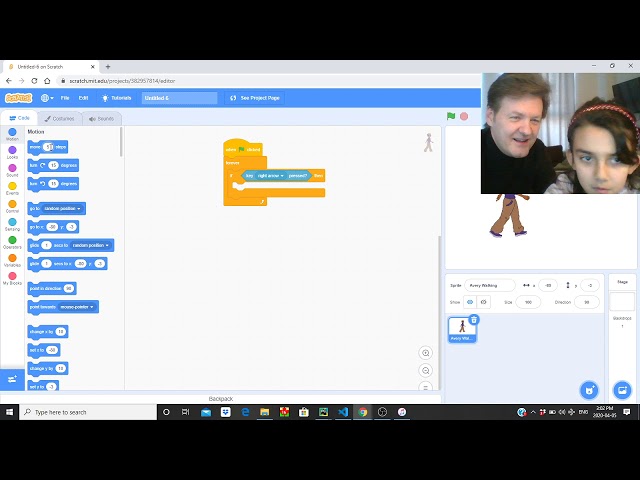640x480 pixels.
Task: Click the Choose a Backdrop button
Action: pyautogui.click(x=622, y=390)
